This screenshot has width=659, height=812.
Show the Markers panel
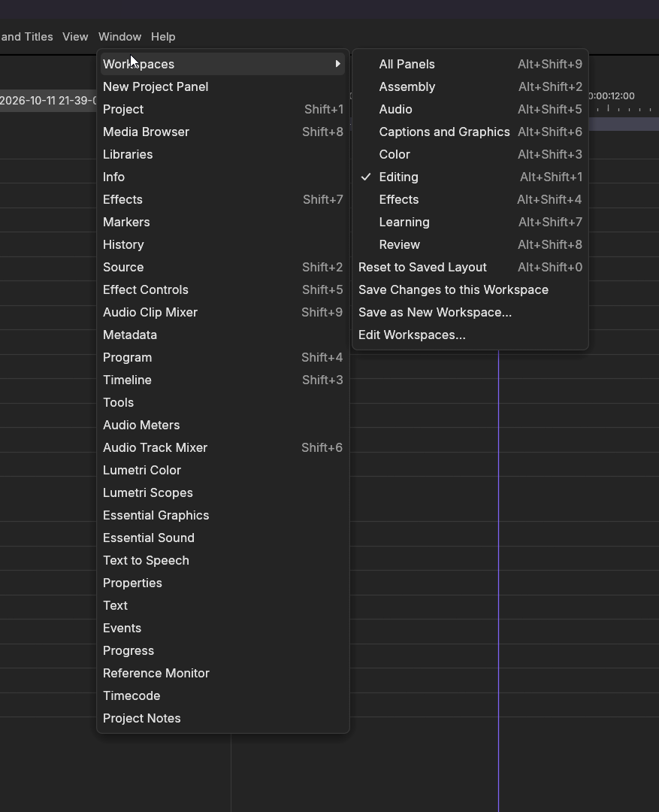coord(222,222)
